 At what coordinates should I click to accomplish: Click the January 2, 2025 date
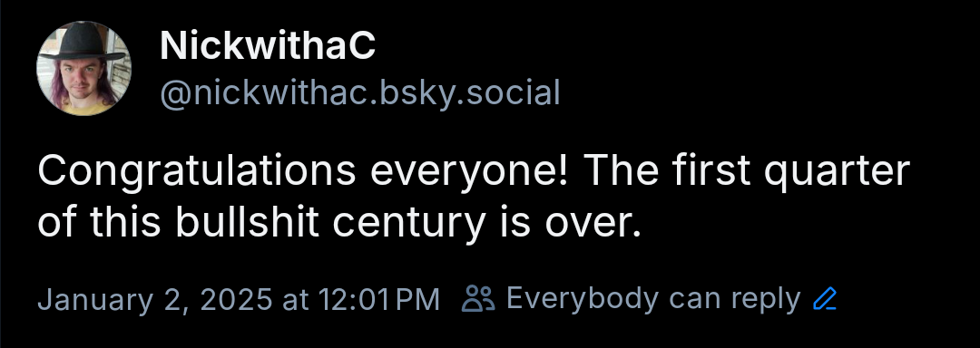(155, 300)
